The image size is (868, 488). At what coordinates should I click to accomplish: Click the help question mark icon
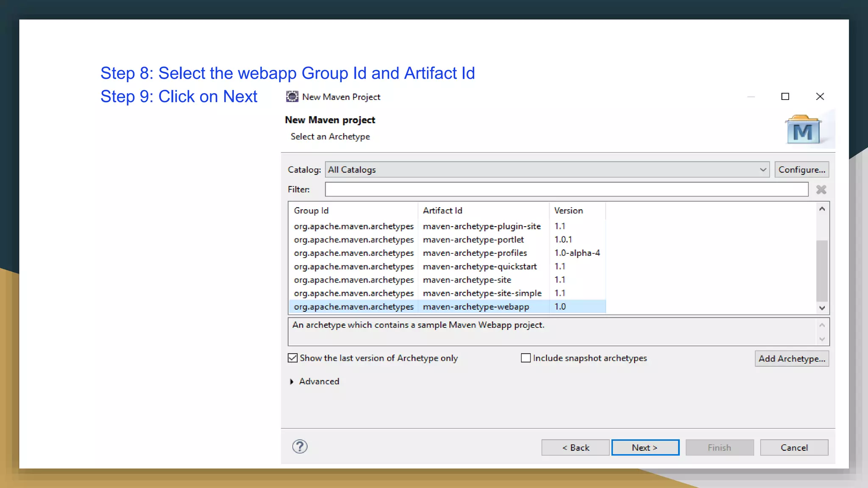point(300,446)
